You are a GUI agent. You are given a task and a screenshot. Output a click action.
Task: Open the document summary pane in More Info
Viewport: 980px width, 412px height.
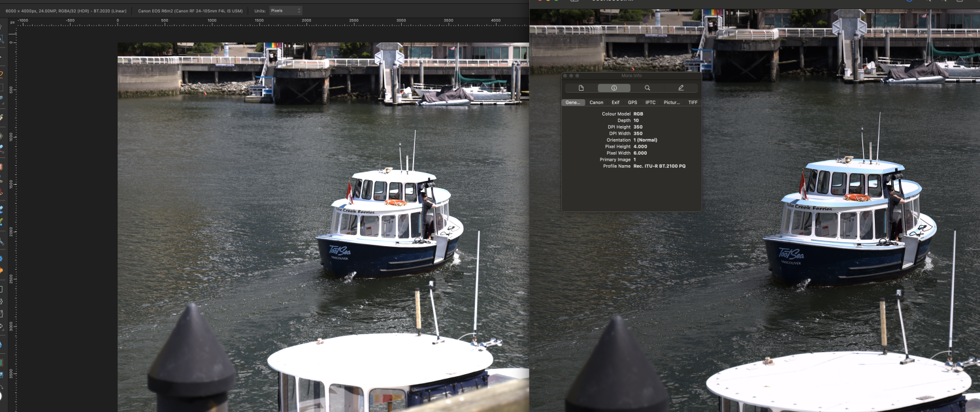click(x=580, y=87)
